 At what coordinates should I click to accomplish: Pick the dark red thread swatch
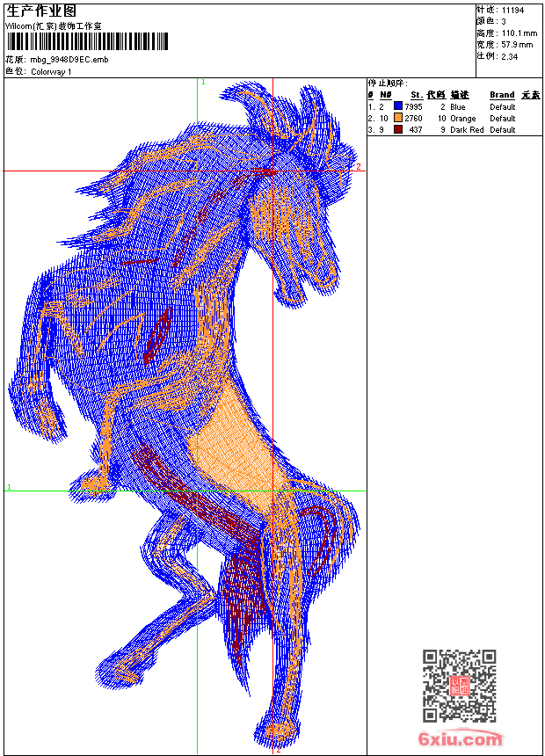click(398, 129)
